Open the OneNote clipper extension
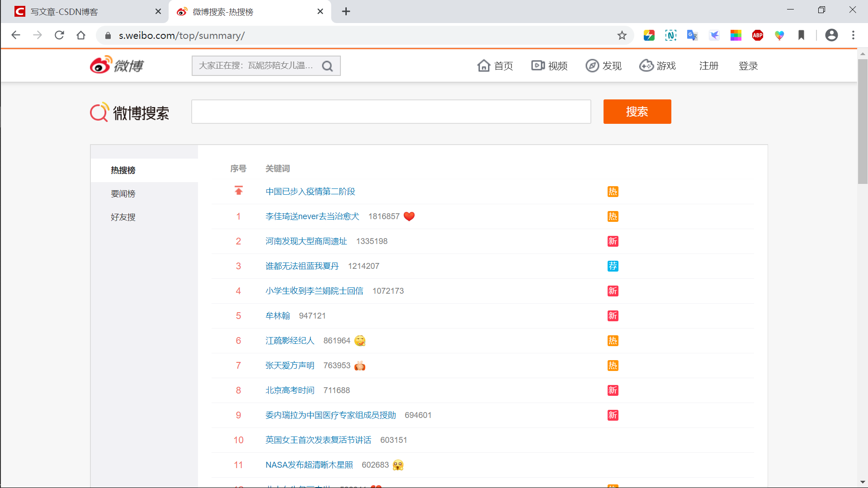868x488 pixels. click(x=670, y=35)
